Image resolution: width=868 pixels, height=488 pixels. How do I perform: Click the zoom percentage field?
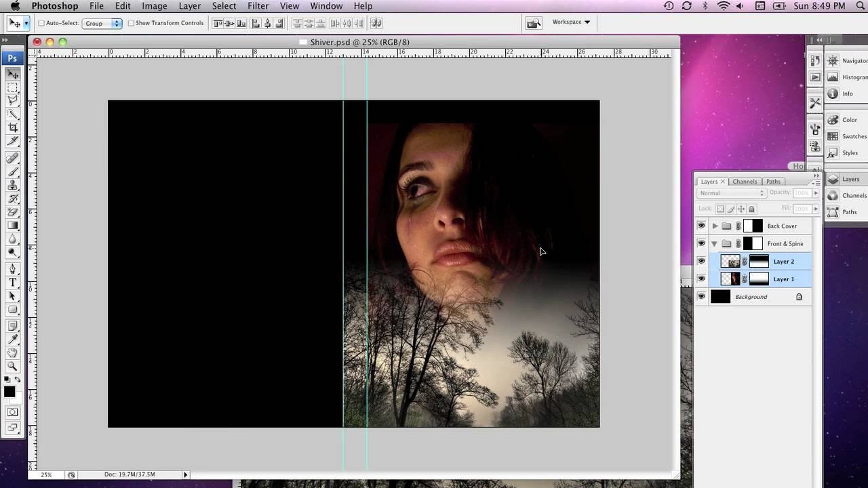pos(46,475)
